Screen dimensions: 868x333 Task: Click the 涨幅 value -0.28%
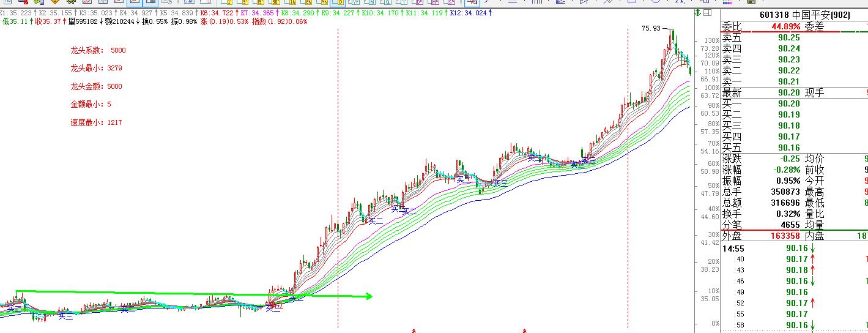click(x=786, y=170)
